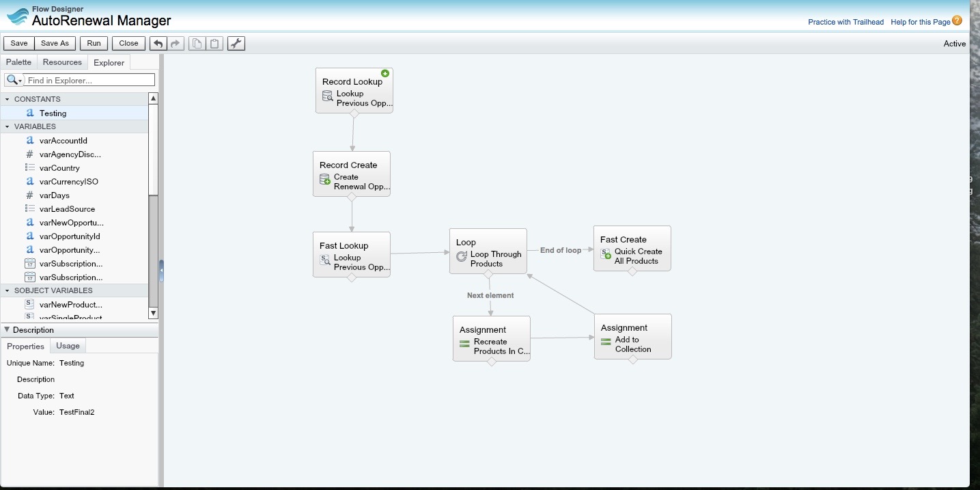Click the explorer scrollbar down arrow
This screenshot has width=980, height=490.
[153, 313]
